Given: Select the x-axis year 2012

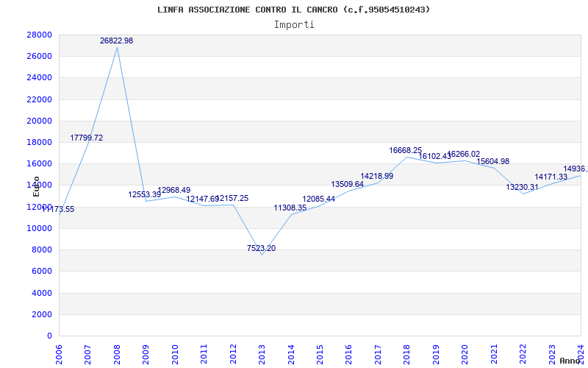Looking at the screenshot, I should (x=233, y=355).
